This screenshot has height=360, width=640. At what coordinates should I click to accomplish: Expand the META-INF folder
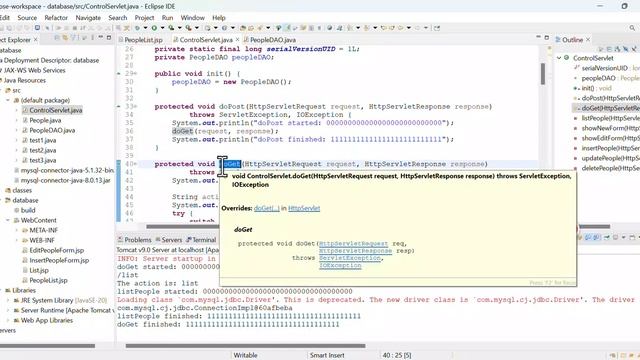[16, 230]
